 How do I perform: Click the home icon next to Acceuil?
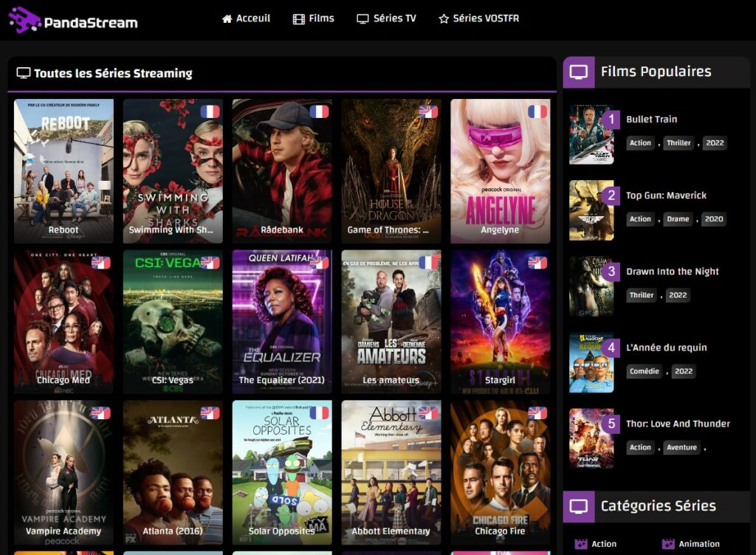point(227,18)
